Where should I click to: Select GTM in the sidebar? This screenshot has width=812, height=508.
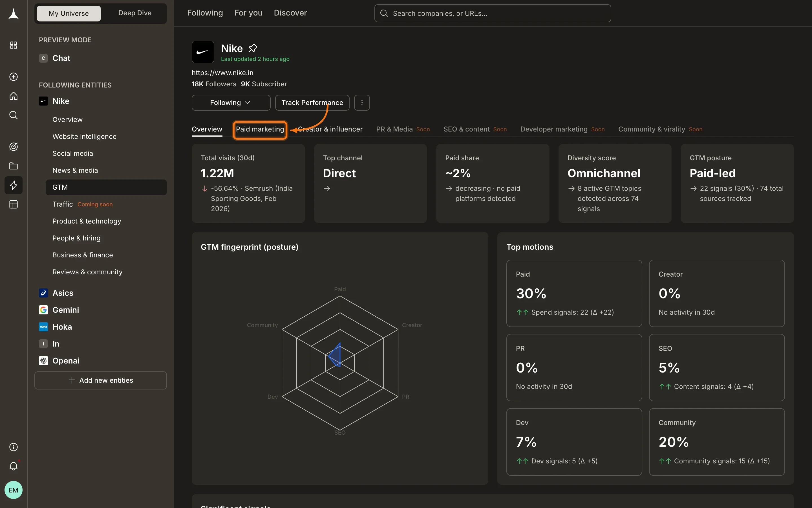click(106, 187)
